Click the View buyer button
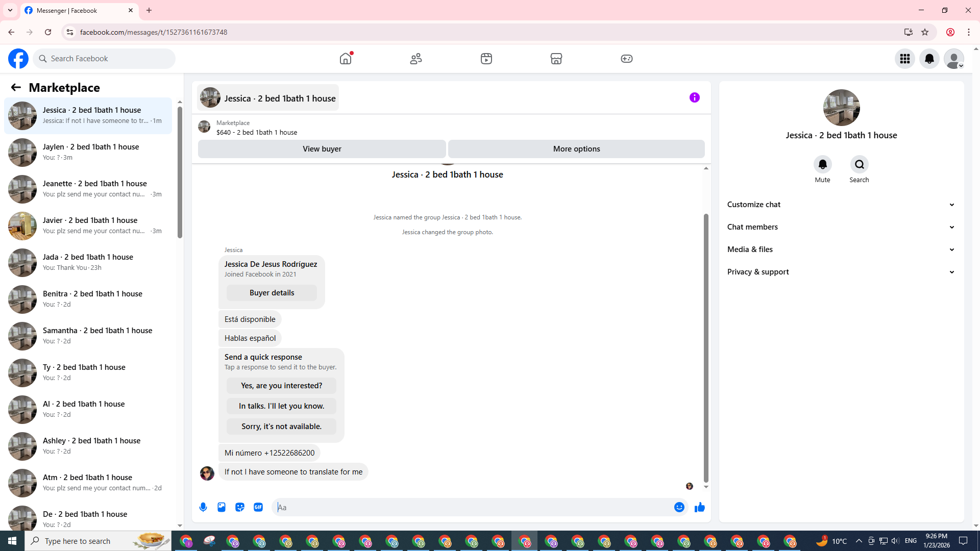Screen dimensions: 980x551 (322, 149)
